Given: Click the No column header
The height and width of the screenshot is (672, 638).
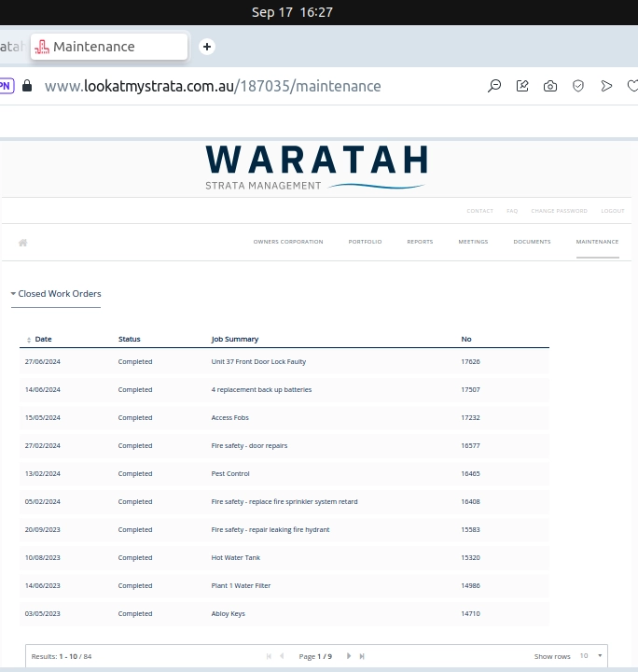Looking at the screenshot, I should 466,339.
